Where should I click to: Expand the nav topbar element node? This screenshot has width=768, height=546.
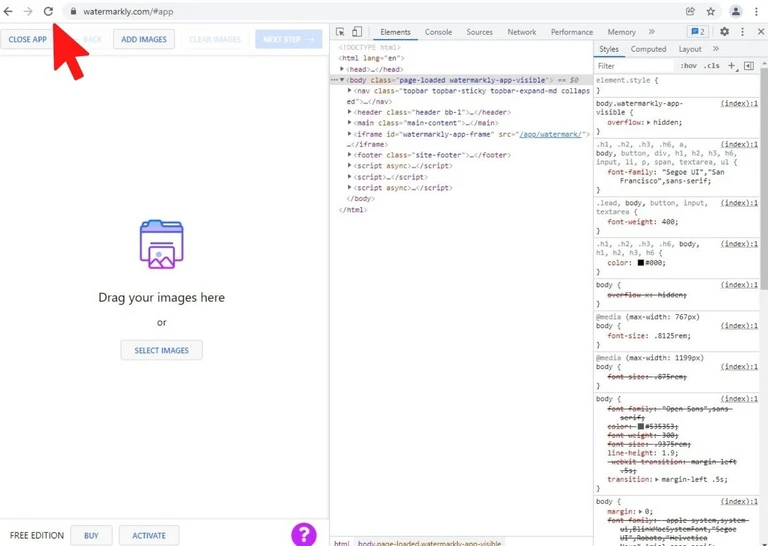tap(350, 91)
